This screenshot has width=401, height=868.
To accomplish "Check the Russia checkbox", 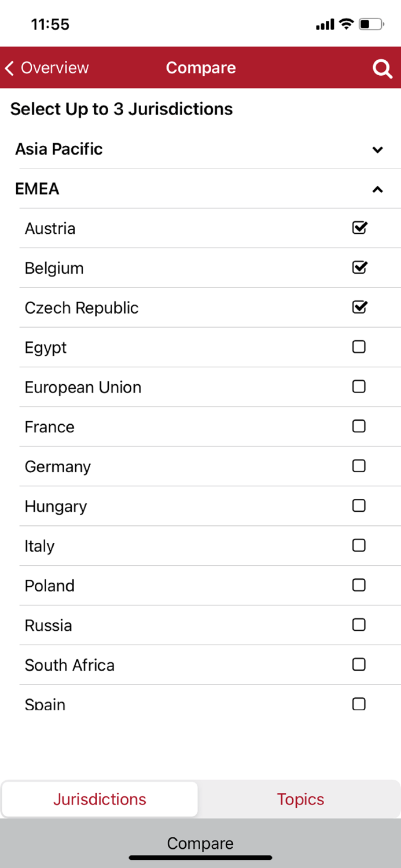I will click(x=359, y=625).
